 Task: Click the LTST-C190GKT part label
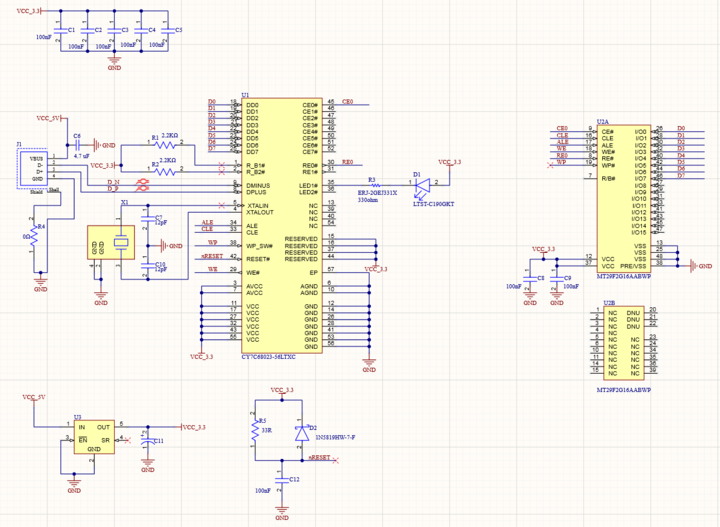(433, 204)
